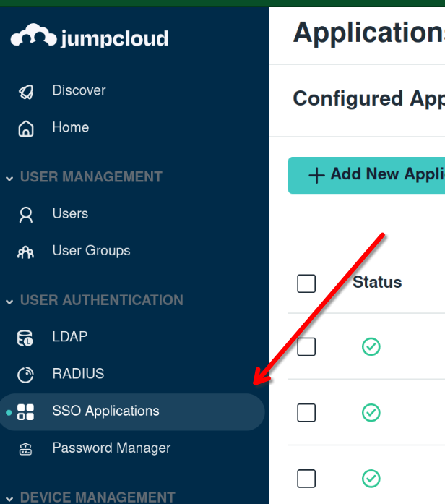Click the SSO Applications grid icon

point(25,412)
